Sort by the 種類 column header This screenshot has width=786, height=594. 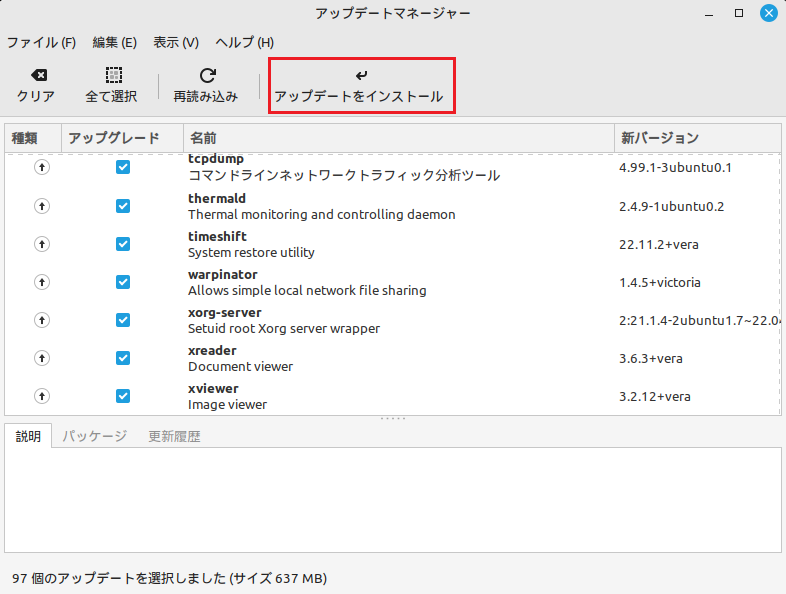pos(33,138)
